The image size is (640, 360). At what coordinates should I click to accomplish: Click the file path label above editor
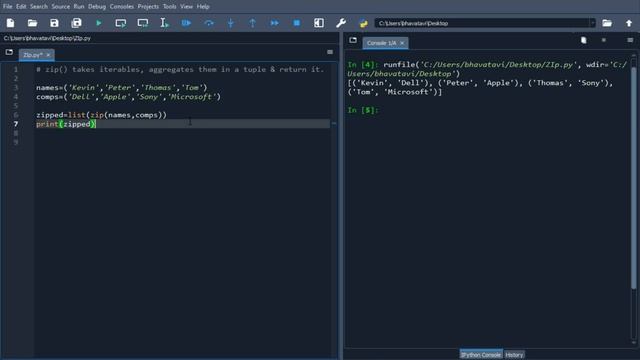(47, 38)
